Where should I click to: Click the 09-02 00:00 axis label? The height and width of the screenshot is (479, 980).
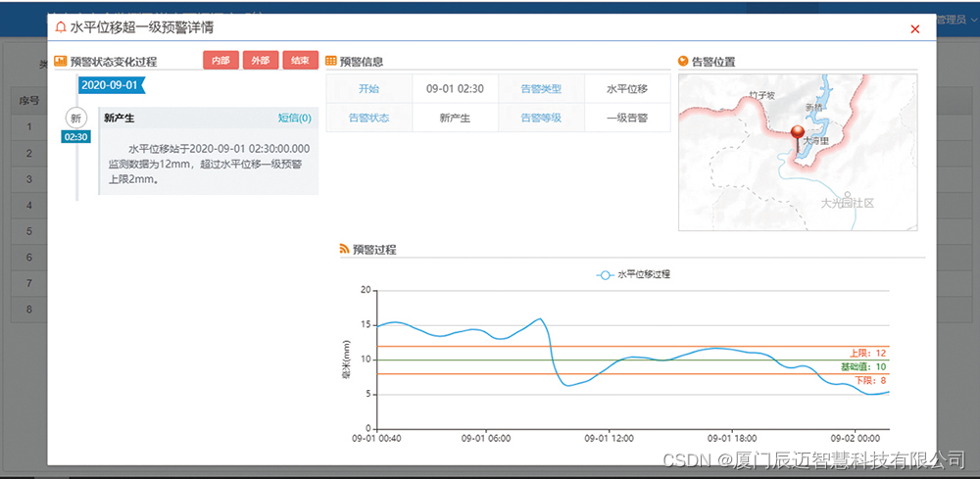pos(855,439)
